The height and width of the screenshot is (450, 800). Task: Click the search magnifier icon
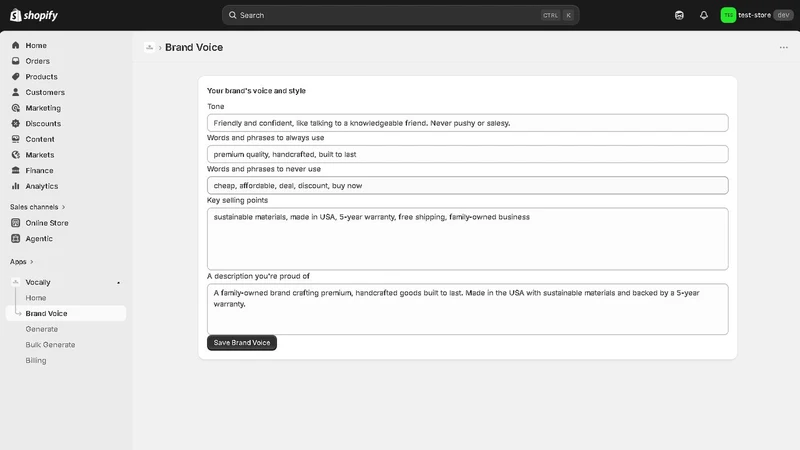point(232,15)
